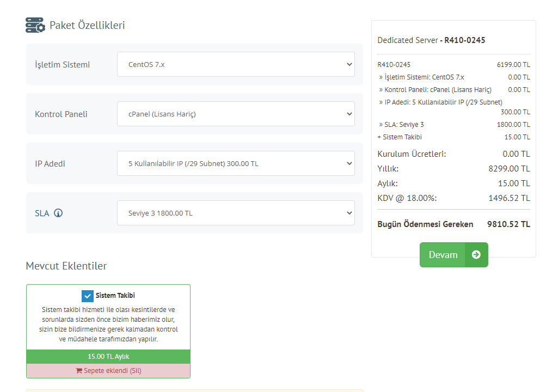Viewport: 552px width, 392px height.
Task: Click the Sistem Takibi description text
Action: [108, 324]
